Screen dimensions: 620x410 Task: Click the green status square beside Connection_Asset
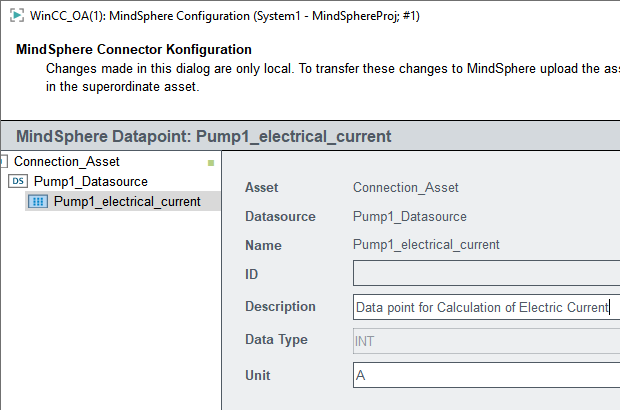[x=211, y=162]
